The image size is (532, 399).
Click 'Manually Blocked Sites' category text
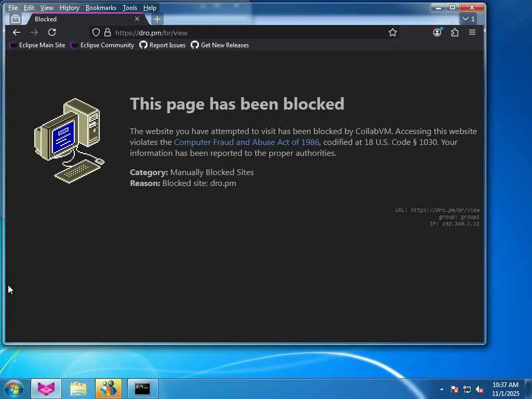point(212,172)
